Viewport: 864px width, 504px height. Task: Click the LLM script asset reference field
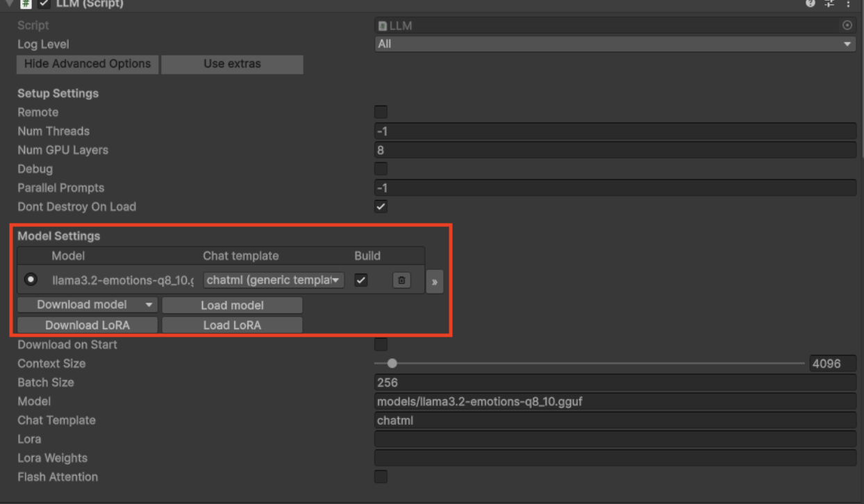(x=556, y=25)
